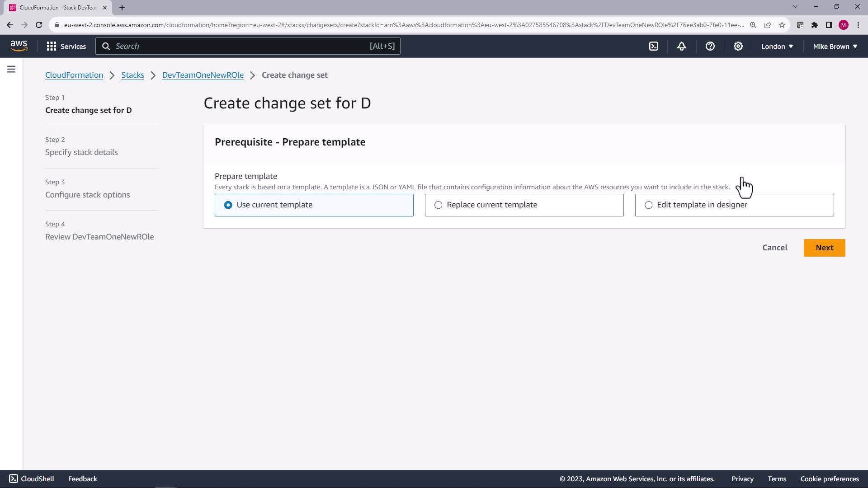Click the CloudShell icon in footer bar
The width and height of the screenshot is (868, 488).
tap(14, 479)
